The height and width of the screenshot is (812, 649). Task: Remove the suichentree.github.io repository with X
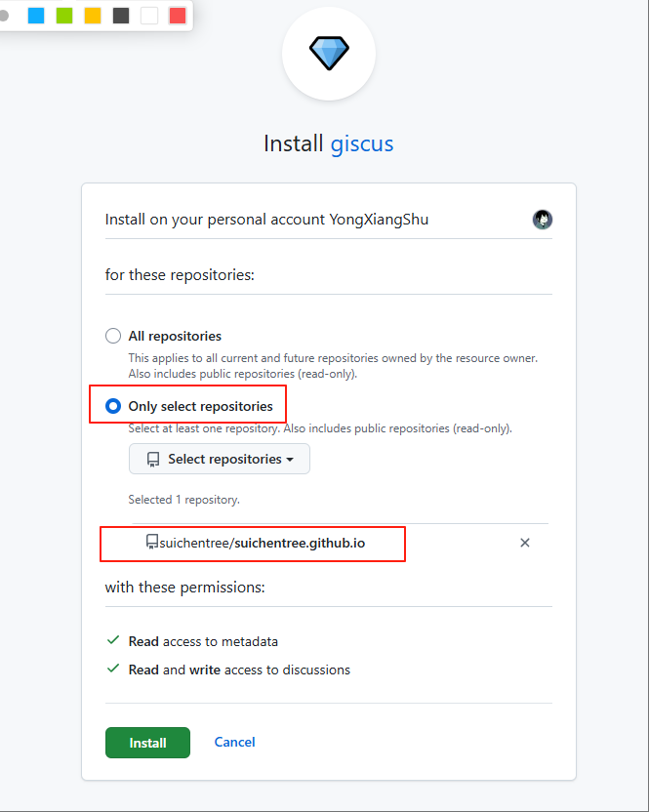point(525,543)
